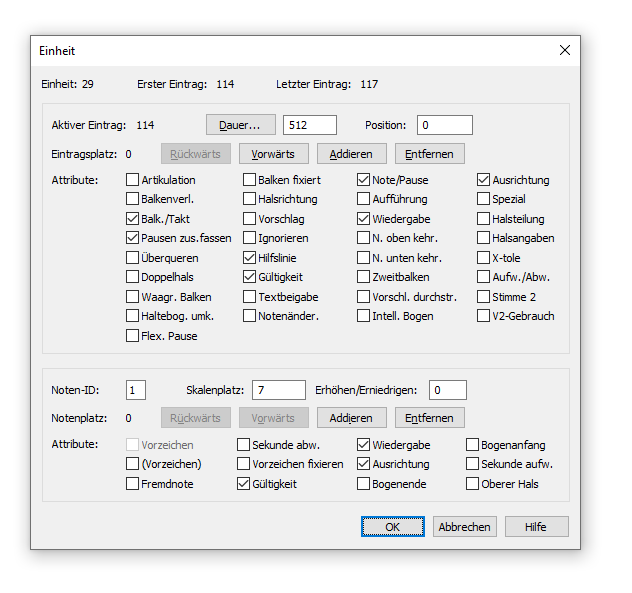Toggle the Sekunde aufw. checkbox
632x593 pixels.
472,464
